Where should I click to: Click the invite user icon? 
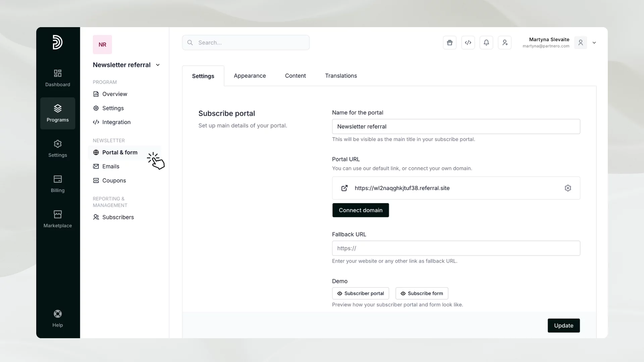pos(505,43)
